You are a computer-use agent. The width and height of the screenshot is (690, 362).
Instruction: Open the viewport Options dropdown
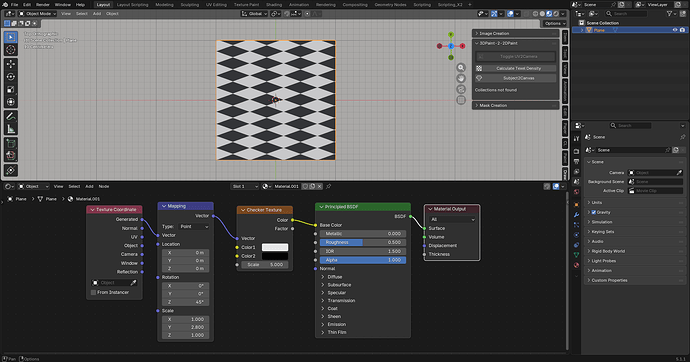554,23
